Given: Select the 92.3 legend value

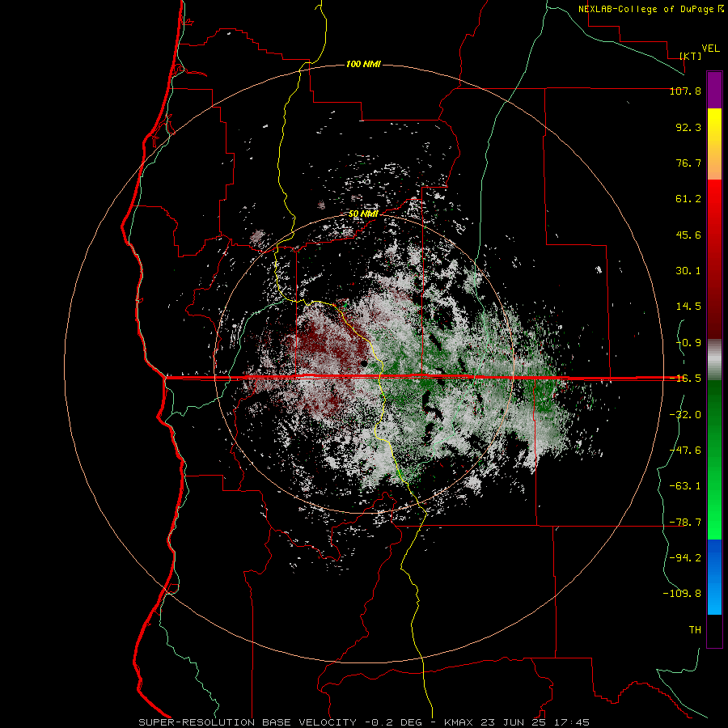Looking at the screenshot, I should 688,127.
